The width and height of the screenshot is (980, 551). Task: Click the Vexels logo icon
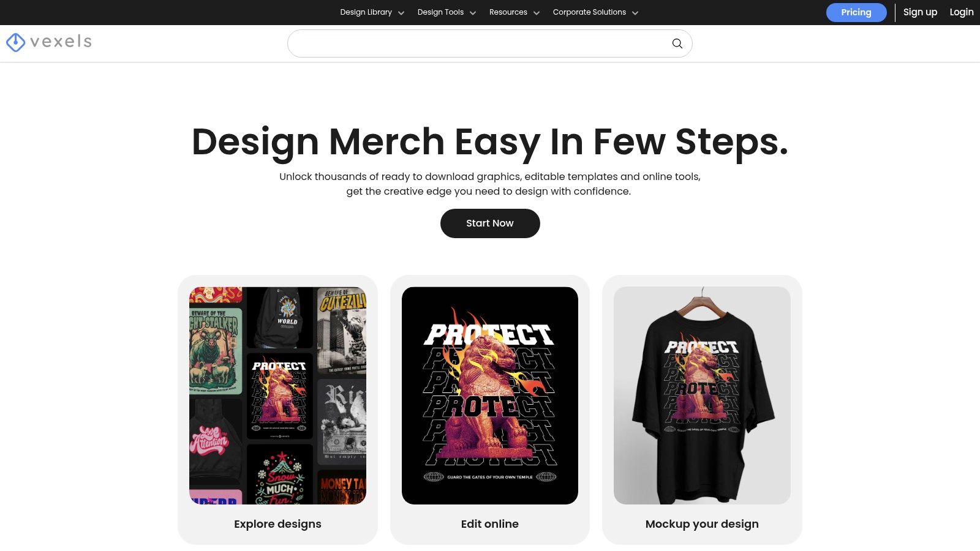[x=15, y=42]
